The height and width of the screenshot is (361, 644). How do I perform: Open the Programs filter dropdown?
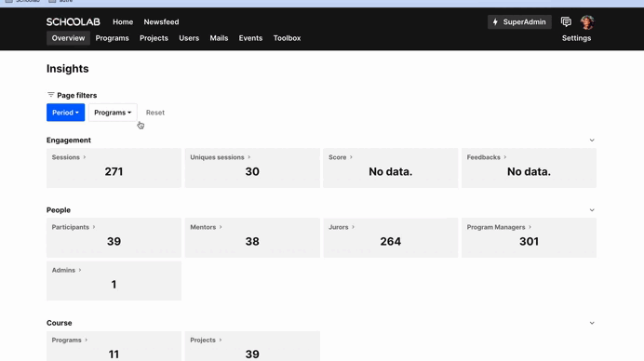(x=113, y=113)
